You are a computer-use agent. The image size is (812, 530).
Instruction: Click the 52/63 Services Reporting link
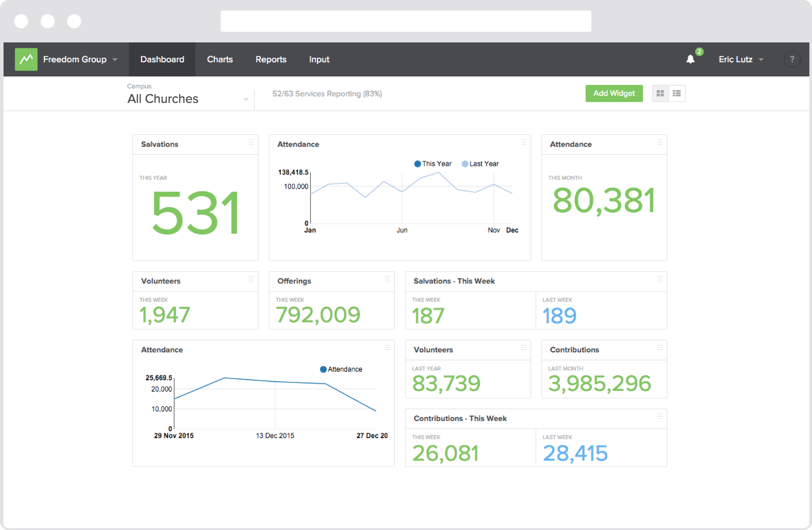pyautogui.click(x=327, y=94)
